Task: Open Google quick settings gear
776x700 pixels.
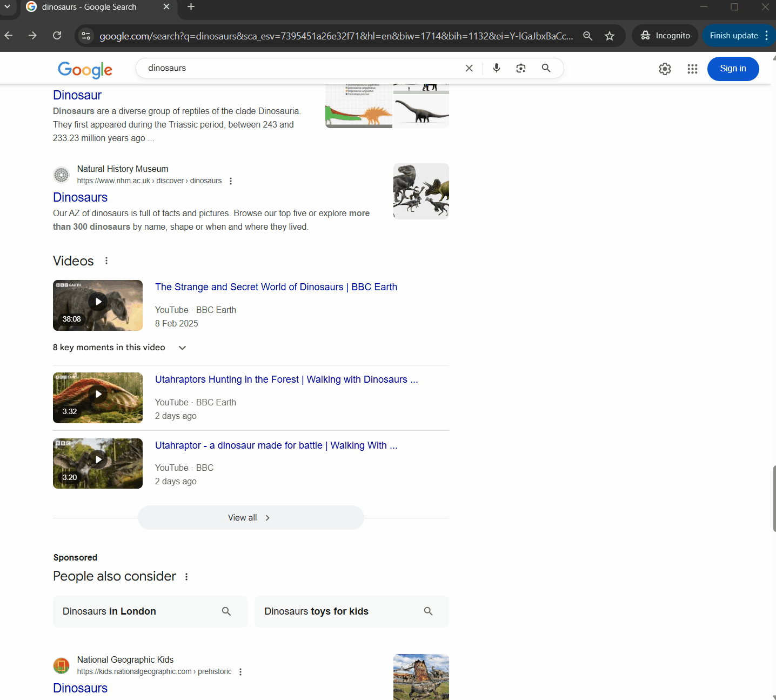Action: coord(665,69)
